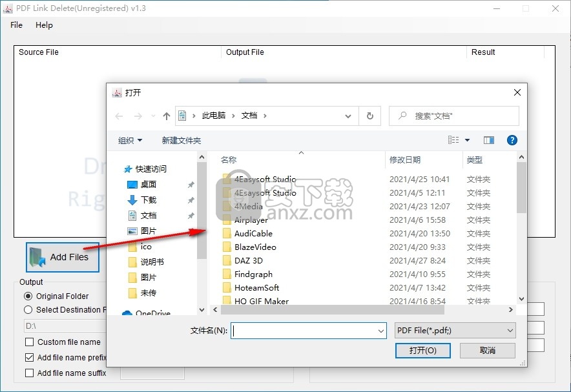Select the Original Folder radio button
The height and width of the screenshot is (392, 571).
[28, 296]
